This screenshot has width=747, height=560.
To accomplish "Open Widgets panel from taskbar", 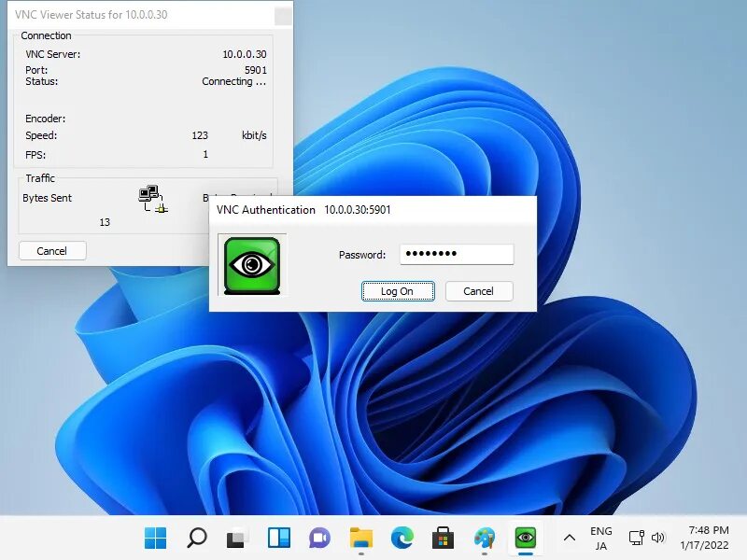I will click(278, 539).
